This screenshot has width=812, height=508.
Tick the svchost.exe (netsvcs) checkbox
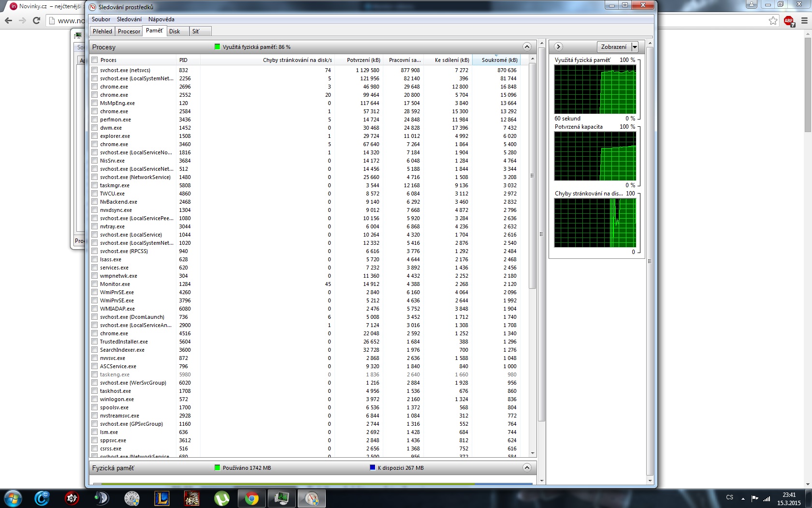(x=95, y=70)
